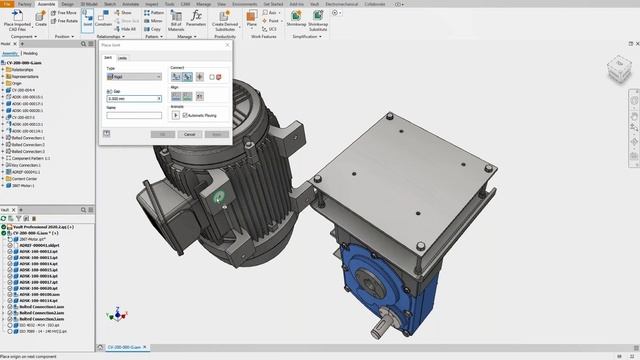Click the Pan hand in navigation bar

coord(634,116)
